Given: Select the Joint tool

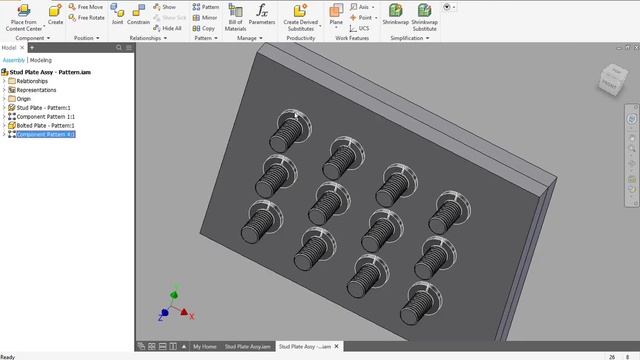Looking at the screenshot, I should click(x=117, y=15).
